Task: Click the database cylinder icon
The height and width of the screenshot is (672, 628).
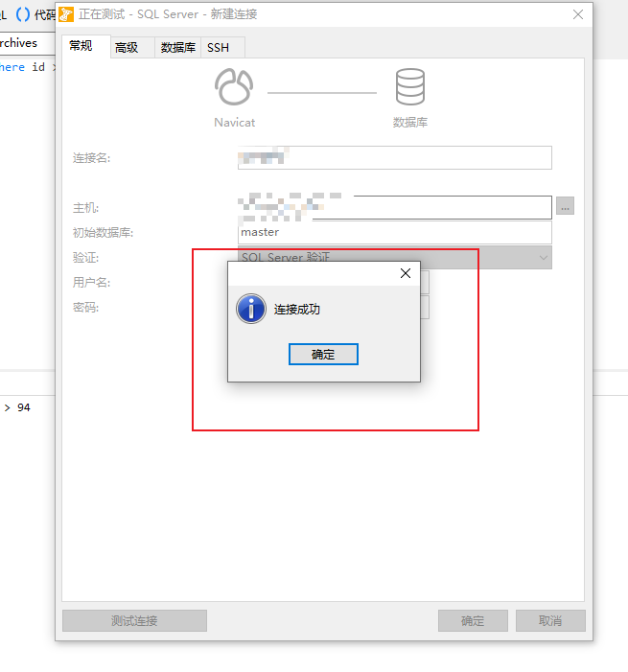Action: (x=410, y=87)
